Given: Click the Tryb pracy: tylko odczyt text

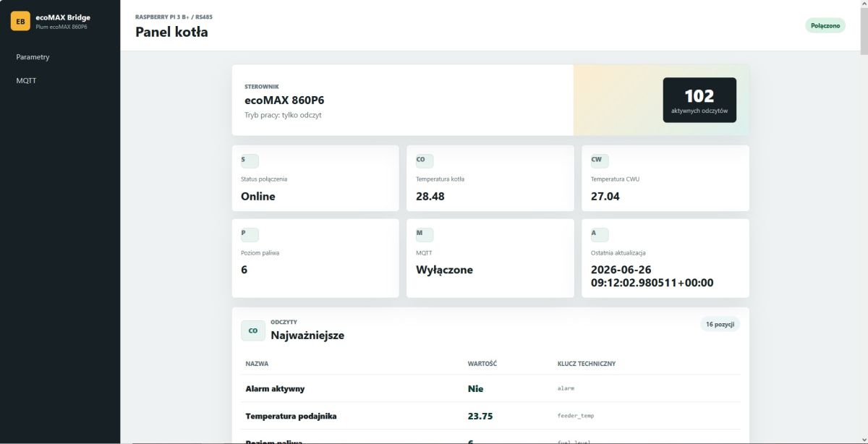Looking at the screenshot, I should click(283, 115).
